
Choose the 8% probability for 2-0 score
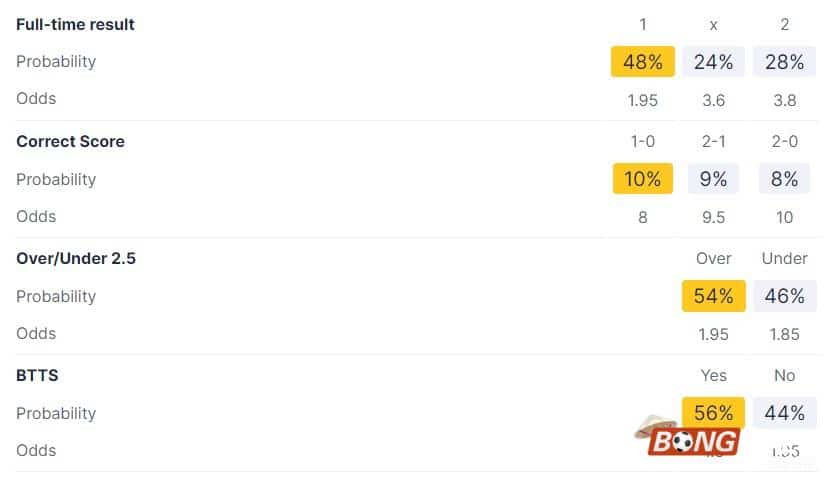point(784,179)
